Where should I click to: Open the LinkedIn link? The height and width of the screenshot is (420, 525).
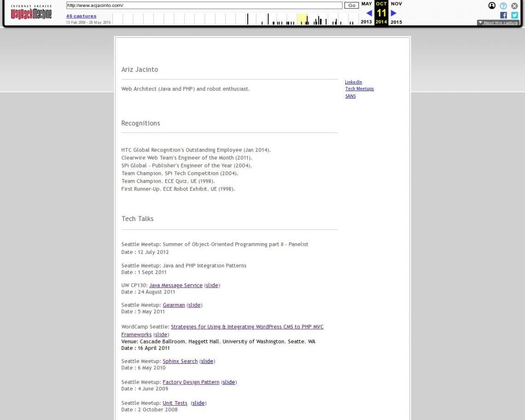pyautogui.click(x=353, y=82)
